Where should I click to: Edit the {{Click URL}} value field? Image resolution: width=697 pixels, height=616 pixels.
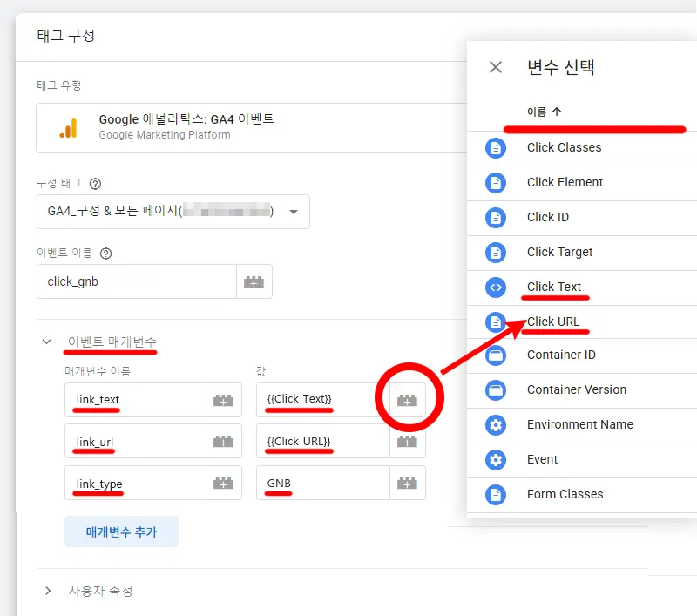pos(322,442)
